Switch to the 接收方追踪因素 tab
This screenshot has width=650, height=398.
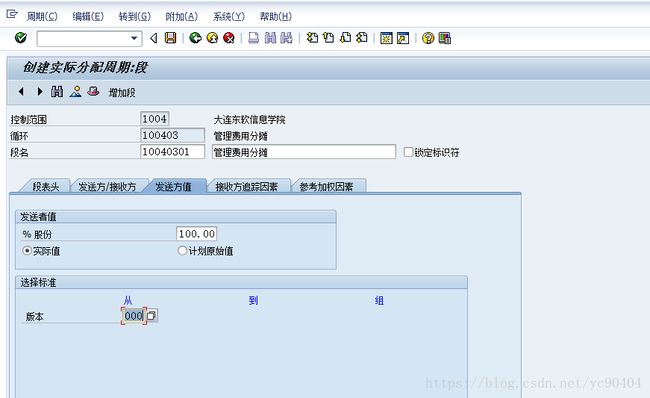coord(247,187)
